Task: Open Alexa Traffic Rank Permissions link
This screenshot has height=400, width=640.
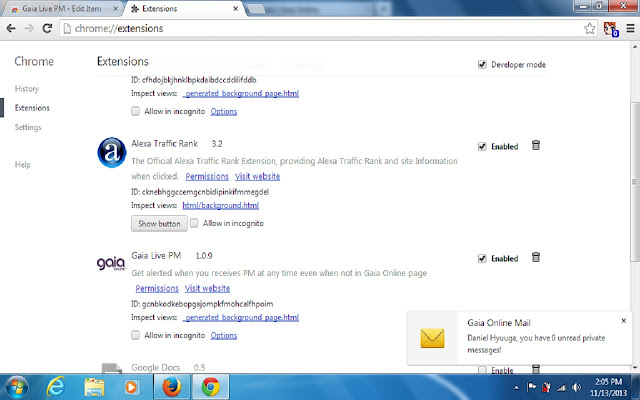Action: tap(207, 176)
